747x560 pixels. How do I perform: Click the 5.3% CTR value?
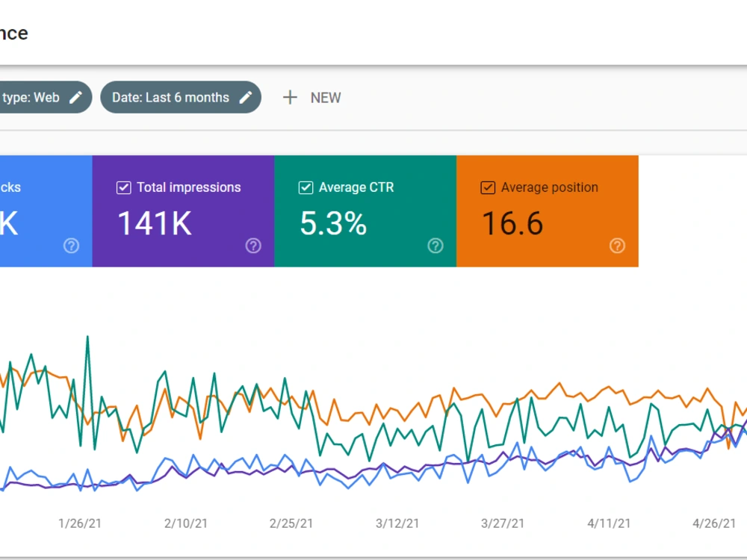333,223
